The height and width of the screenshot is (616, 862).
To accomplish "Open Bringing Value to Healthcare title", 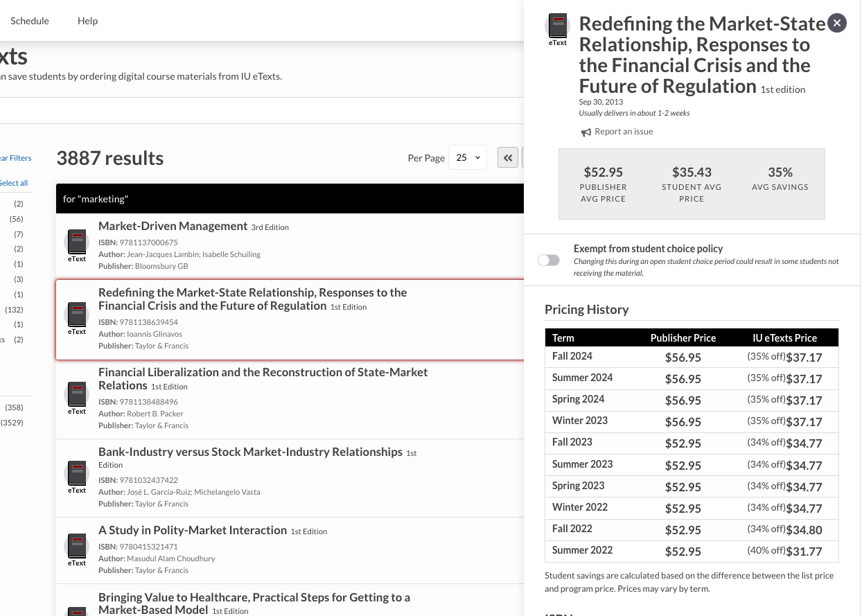I will 254,604.
